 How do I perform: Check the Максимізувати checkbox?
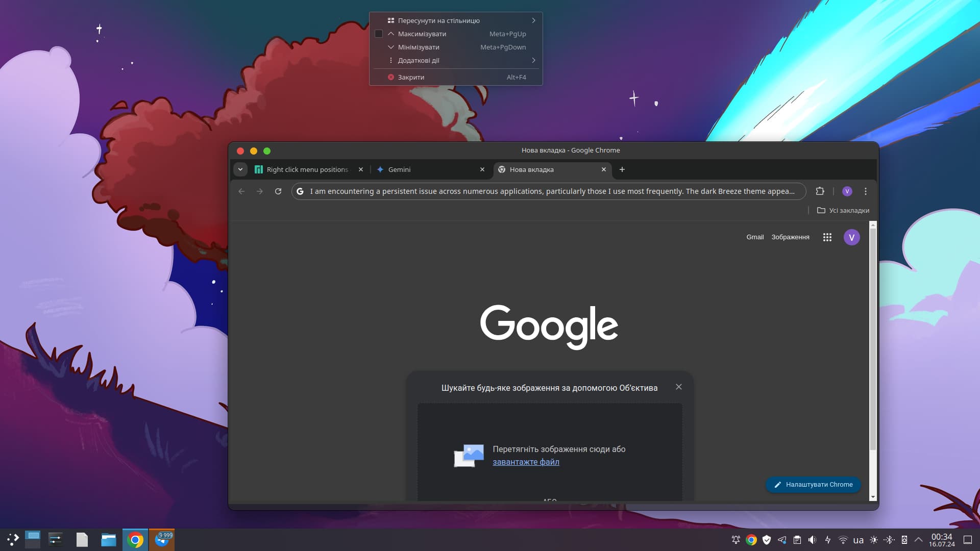pos(378,33)
